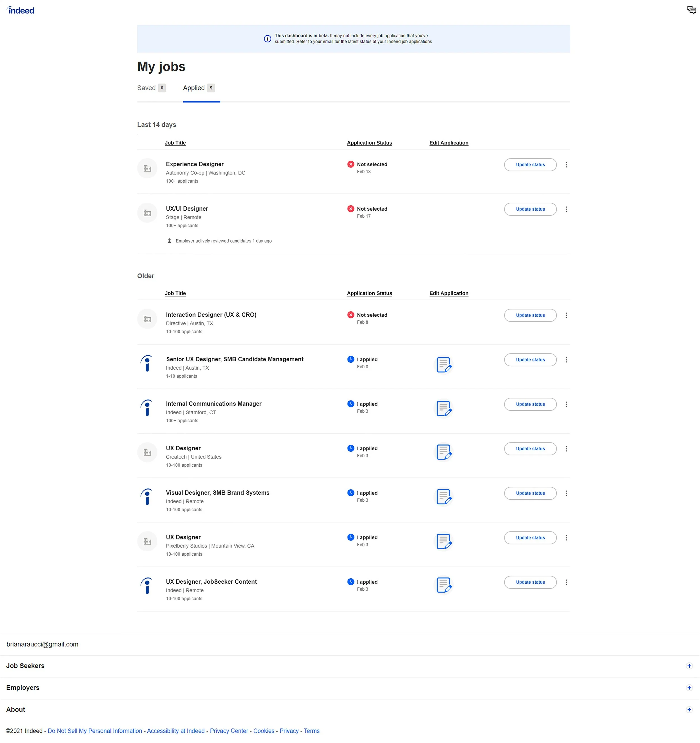Open kebab menu for Visual Designer row
Screen dimensions: 700x743
click(x=566, y=493)
